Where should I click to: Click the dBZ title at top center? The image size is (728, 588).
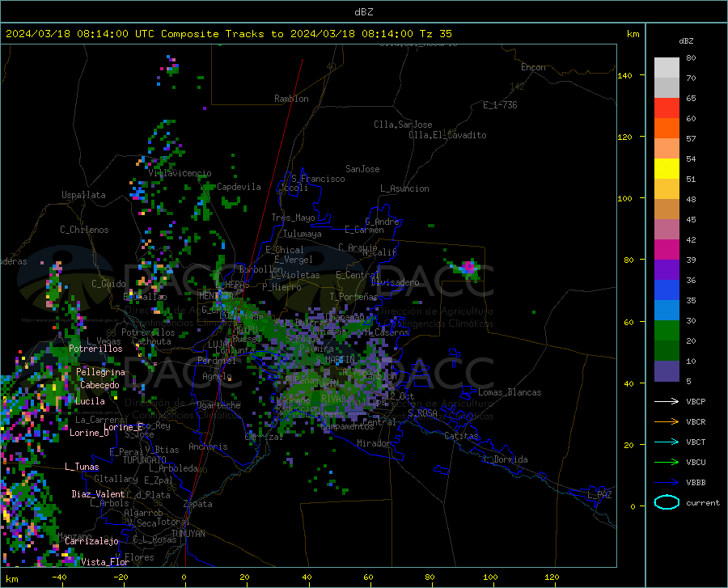363,12
